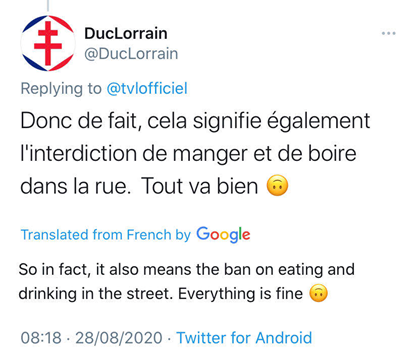
Task: Click the phrase 'Tout va bien'
Action: pos(200,186)
